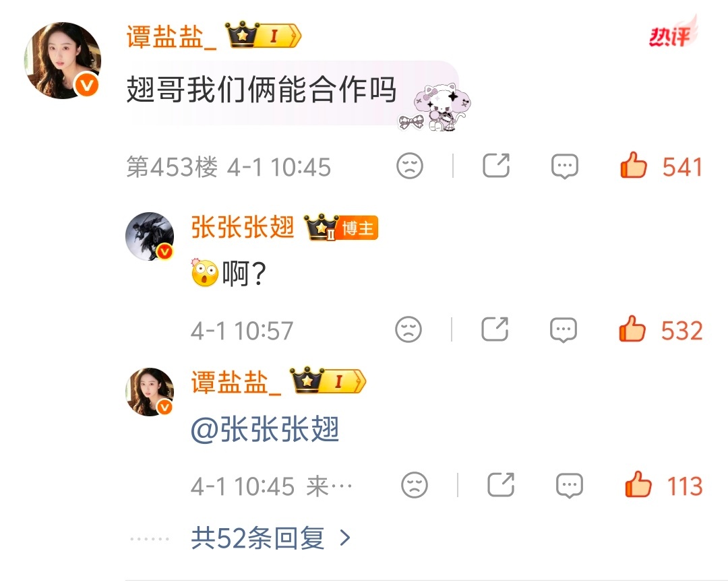Tap share icon on the bottom 10:45 reply
This screenshot has width=728, height=582.
point(500,484)
